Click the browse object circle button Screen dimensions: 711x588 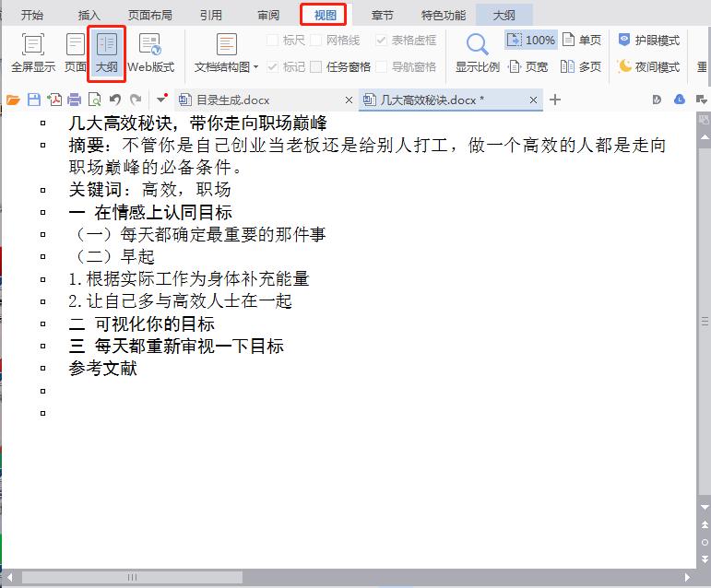click(x=705, y=542)
